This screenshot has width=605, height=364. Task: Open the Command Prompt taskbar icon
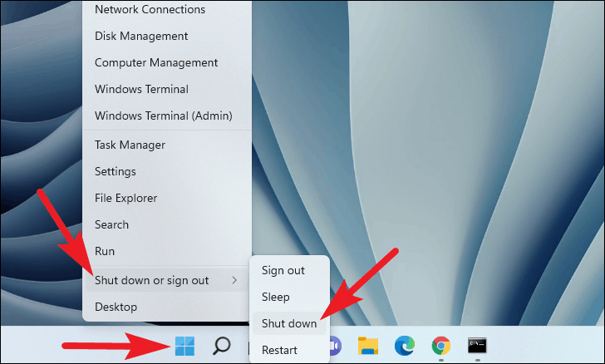tap(477, 345)
